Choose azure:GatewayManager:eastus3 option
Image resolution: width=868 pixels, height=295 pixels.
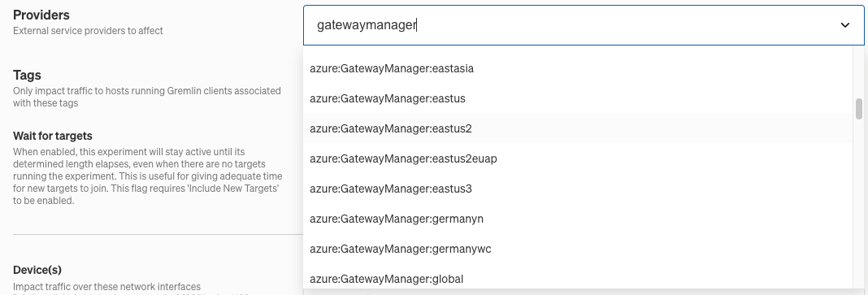click(x=577, y=189)
